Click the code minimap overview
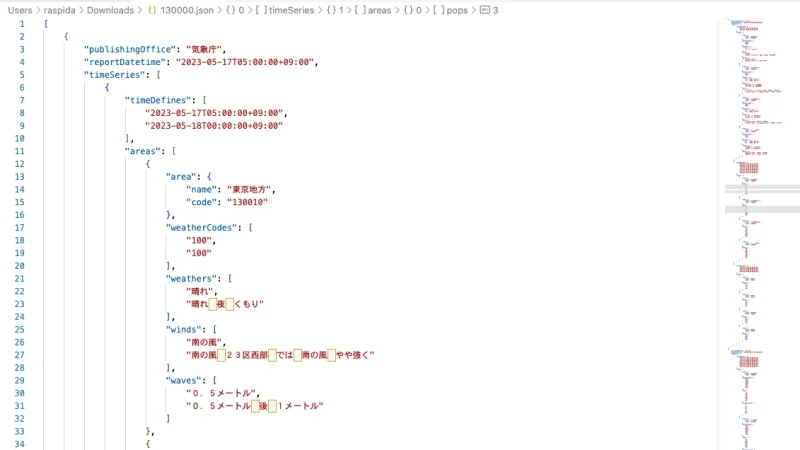 click(x=760, y=234)
